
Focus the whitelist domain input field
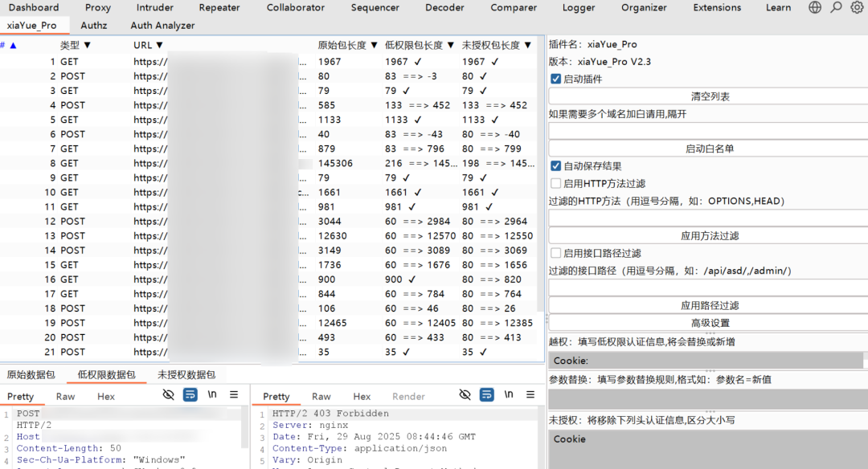pyautogui.click(x=708, y=131)
